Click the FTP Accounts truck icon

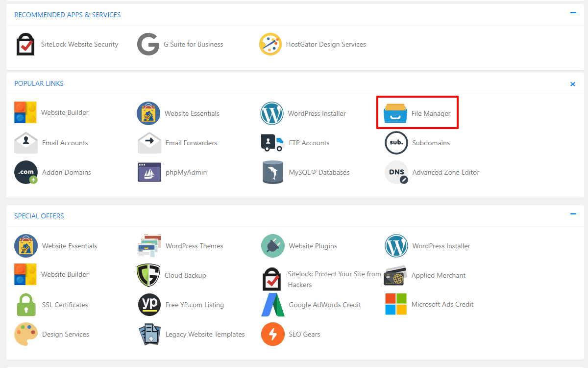point(272,143)
